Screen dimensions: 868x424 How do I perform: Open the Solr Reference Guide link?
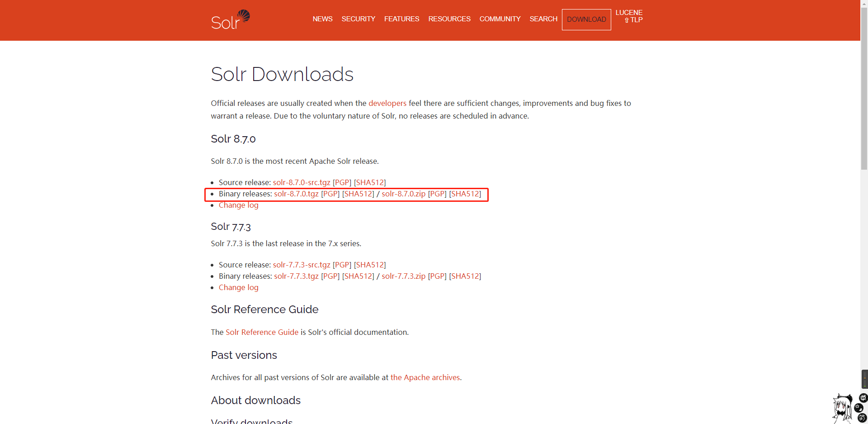pyautogui.click(x=262, y=332)
